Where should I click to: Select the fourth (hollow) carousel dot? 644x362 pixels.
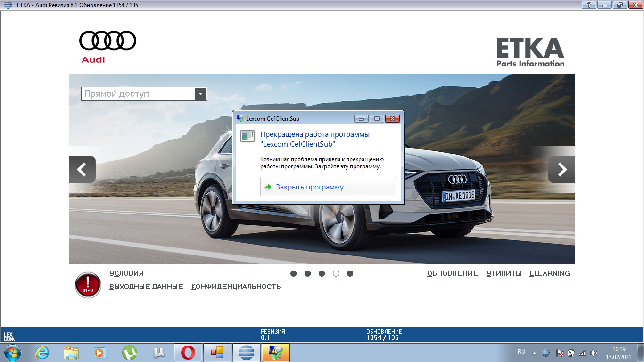(x=336, y=273)
